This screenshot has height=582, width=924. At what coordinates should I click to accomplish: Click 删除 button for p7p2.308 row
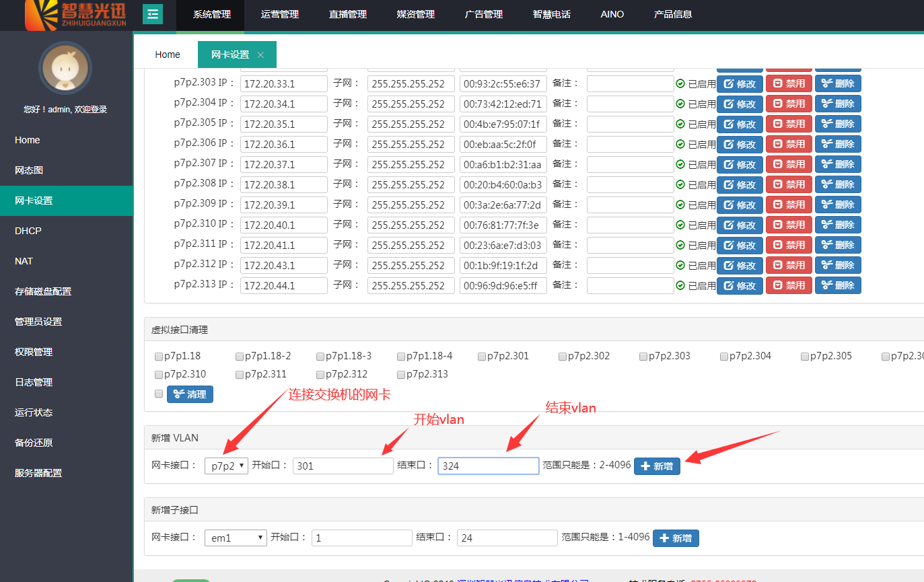pos(838,185)
